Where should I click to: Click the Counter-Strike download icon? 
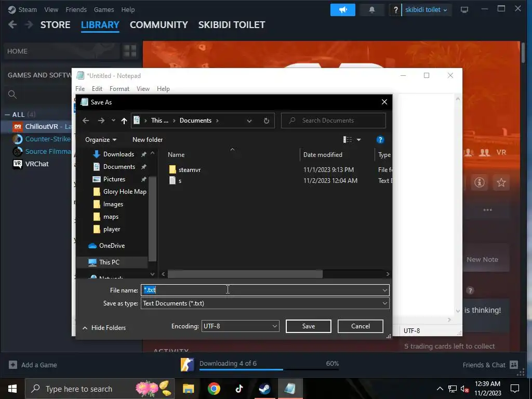(187, 365)
